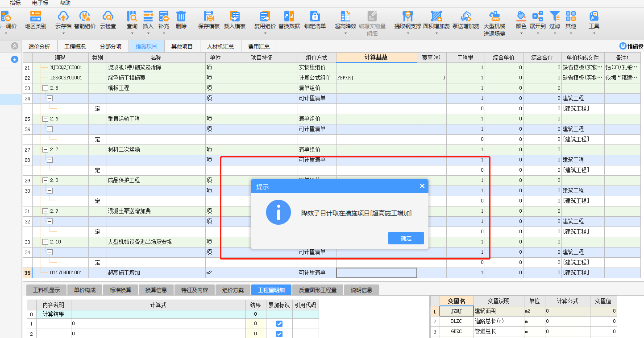Image resolution: width=644 pixels, height=338 pixels.
Task: Collapse the 2.8 成品保护工程 node
Action: pyautogui.click(x=45, y=181)
